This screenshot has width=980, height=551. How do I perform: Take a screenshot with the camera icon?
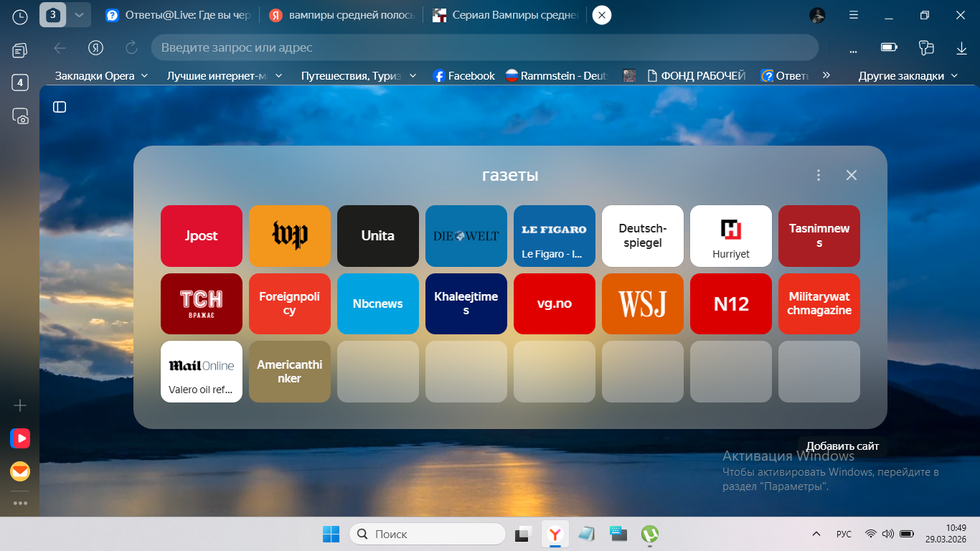(20, 116)
